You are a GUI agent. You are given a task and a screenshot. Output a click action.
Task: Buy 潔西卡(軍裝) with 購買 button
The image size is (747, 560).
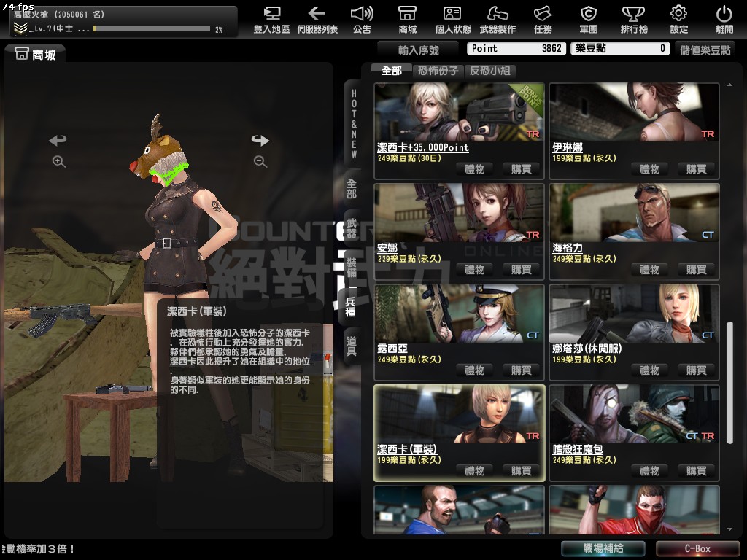521,471
